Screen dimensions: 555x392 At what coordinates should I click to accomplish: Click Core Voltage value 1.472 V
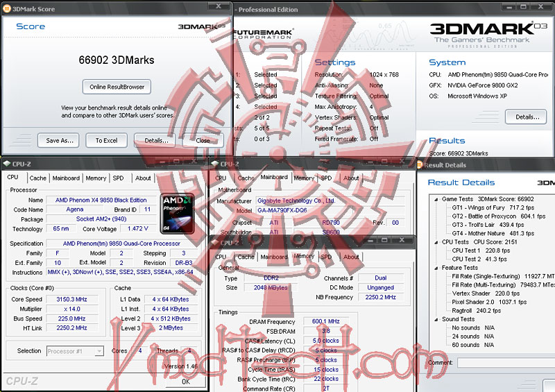138,229
